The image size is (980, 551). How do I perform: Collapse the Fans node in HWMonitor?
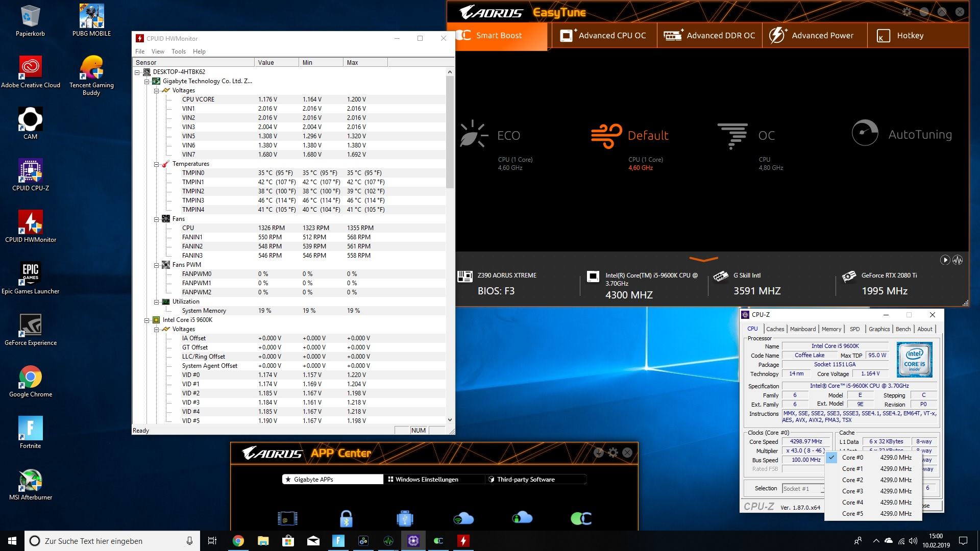157,219
